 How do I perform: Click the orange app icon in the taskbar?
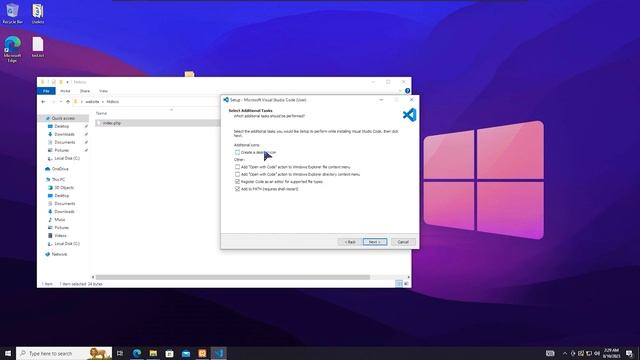(x=202, y=353)
